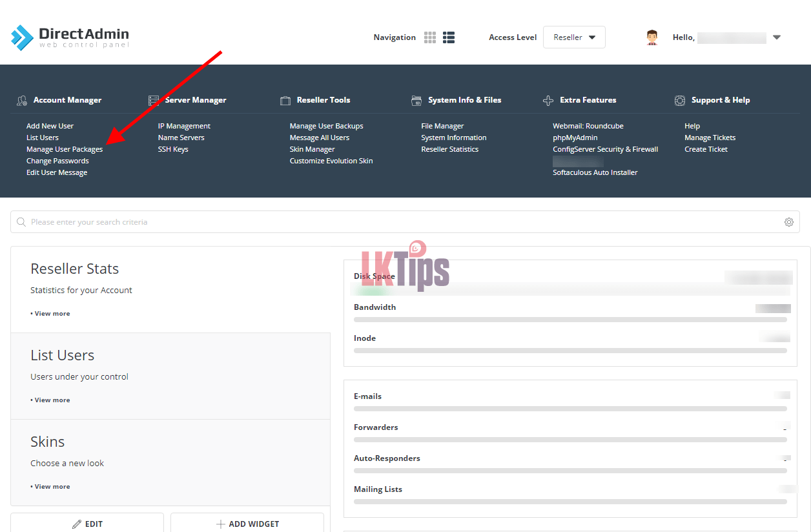The width and height of the screenshot is (811, 532).
Task: Switch to list navigation view icon
Action: [x=449, y=37]
